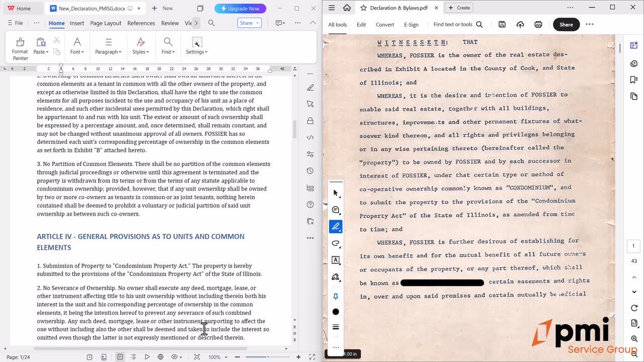Collapse the WPS ribbon with up chevron
This screenshot has width=644, height=362.
pyautogui.click(x=313, y=23)
